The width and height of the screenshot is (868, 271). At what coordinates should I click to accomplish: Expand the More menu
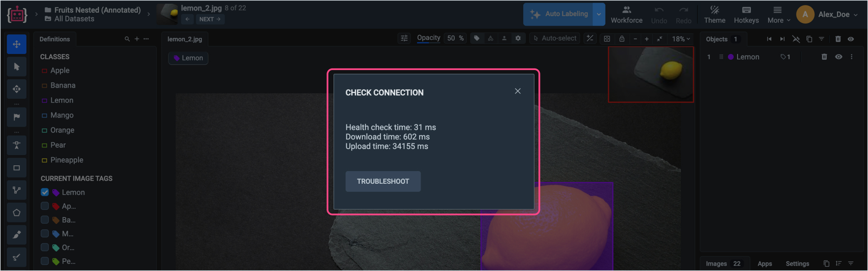(779, 15)
